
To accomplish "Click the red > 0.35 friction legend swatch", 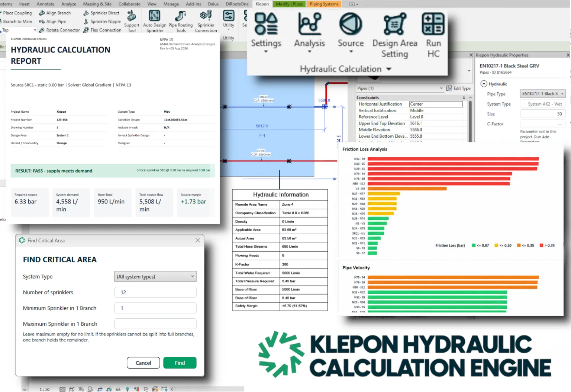I will click(541, 245).
